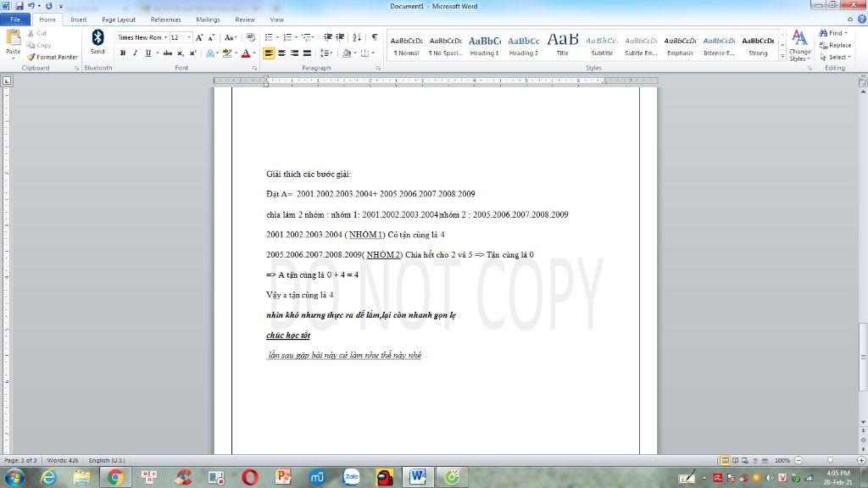Apply the No Spacing style
The image size is (868, 488).
point(445,46)
